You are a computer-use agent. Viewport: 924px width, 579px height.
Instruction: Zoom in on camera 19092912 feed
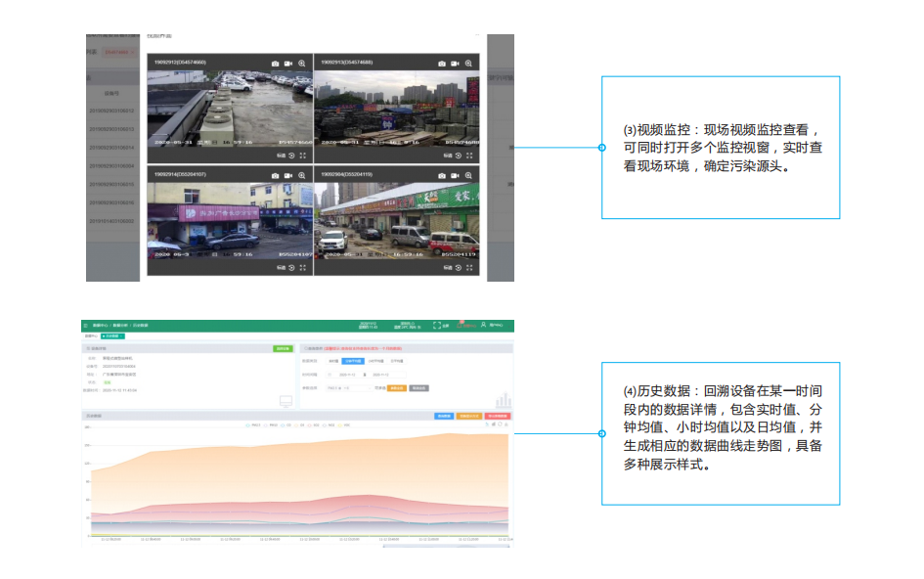click(x=302, y=64)
